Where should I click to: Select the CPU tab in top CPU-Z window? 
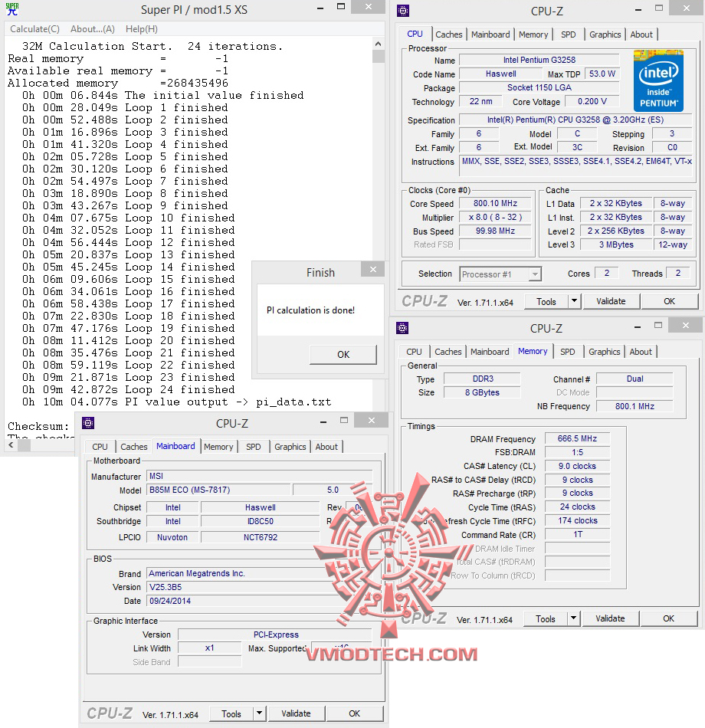point(415,34)
